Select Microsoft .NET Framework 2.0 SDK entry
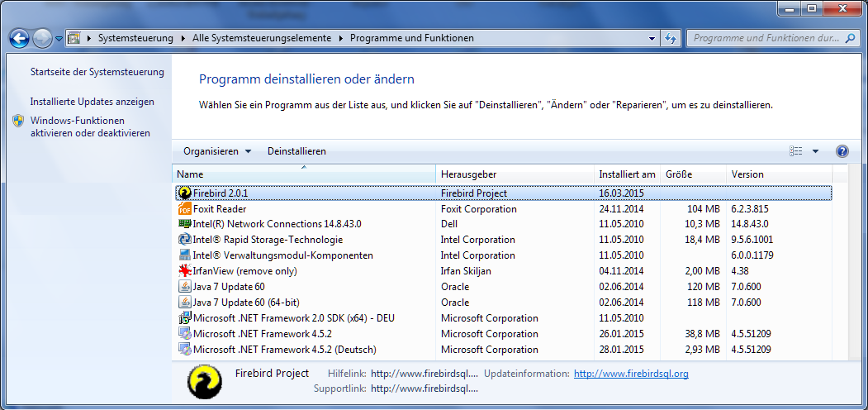Image resolution: width=868 pixels, height=410 pixels. [x=293, y=318]
